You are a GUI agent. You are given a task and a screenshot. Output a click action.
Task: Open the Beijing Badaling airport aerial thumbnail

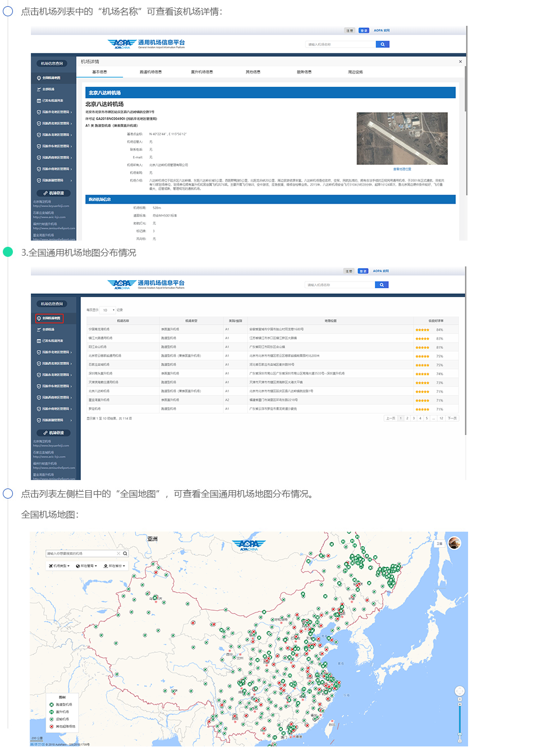(402, 138)
